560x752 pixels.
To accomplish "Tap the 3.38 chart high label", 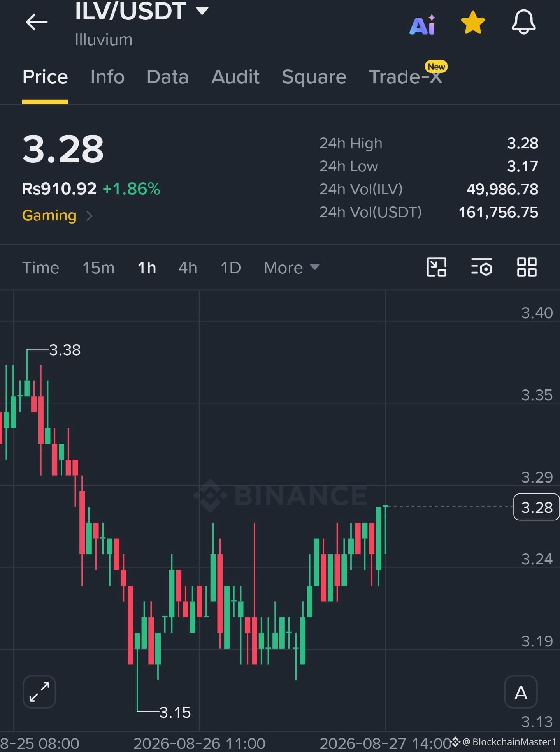I will pyautogui.click(x=65, y=350).
